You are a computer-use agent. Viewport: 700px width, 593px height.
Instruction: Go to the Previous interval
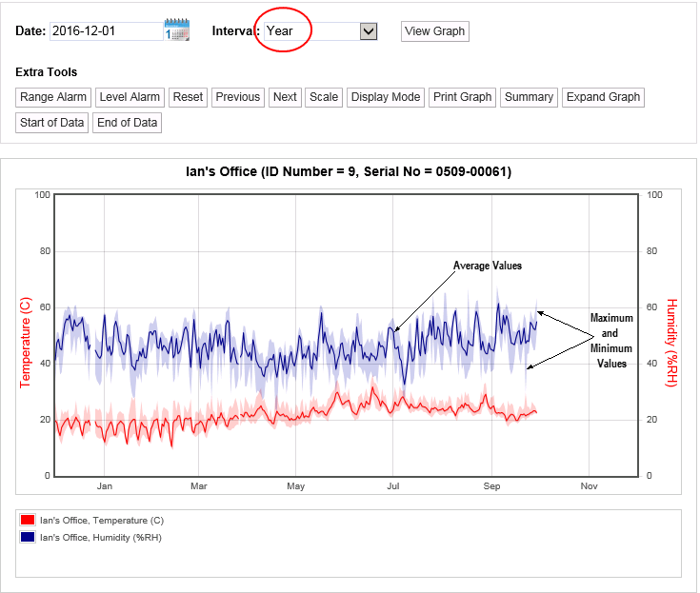(x=237, y=97)
